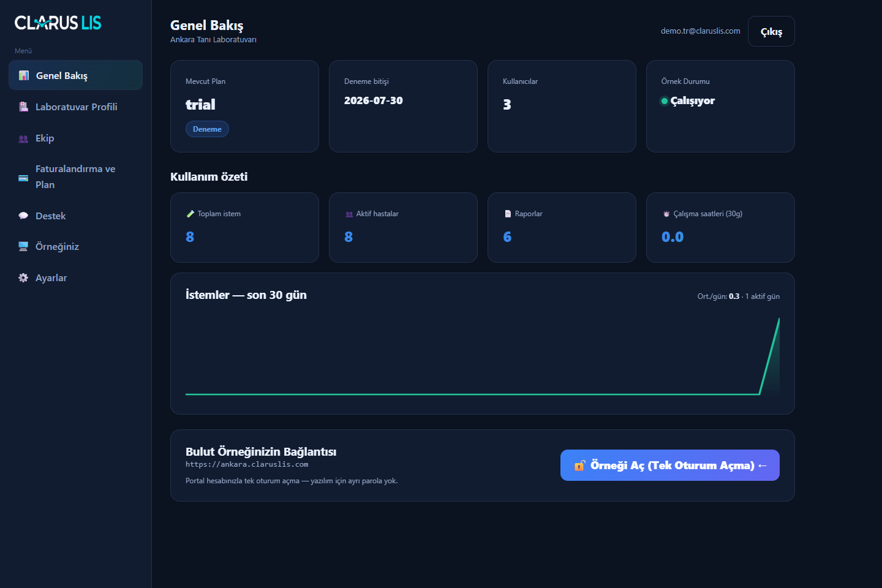Click https://ankara.claruslis.com URL

coord(247,464)
